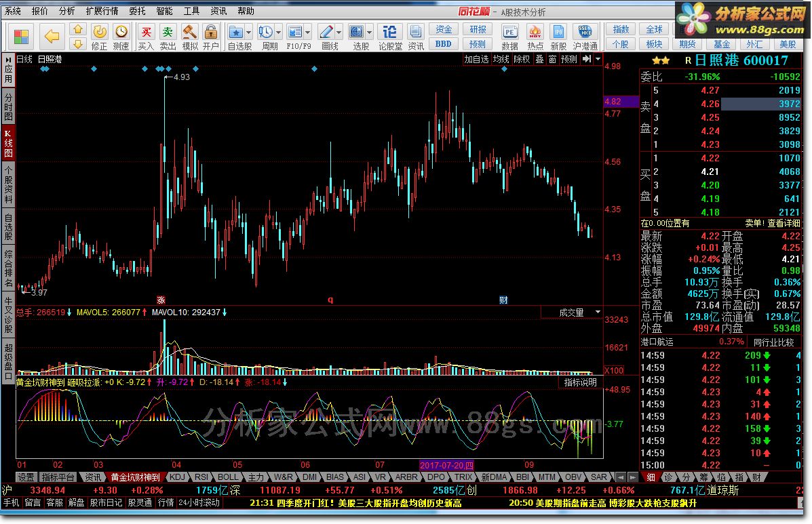Click the sidebar collapse arrow above 应用
This screenshot has height=524, width=812.
point(8,60)
